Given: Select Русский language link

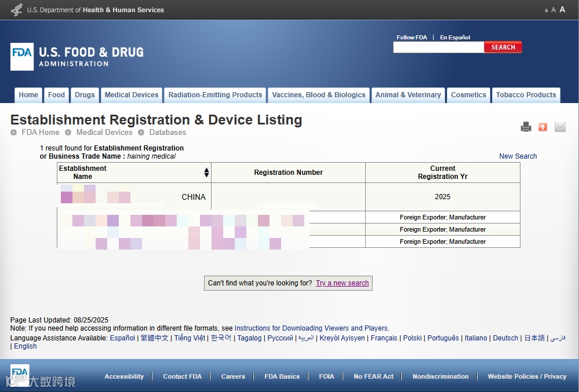Looking at the screenshot, I should [x=280, y=338].
